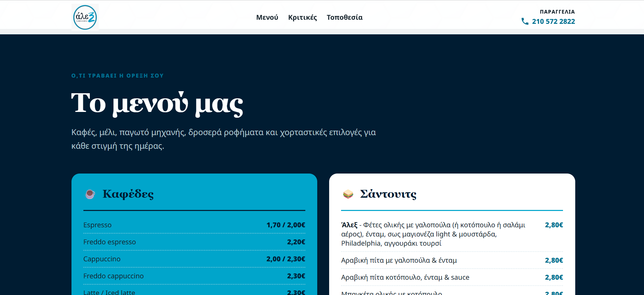Viewport: 644px width, 295px height.
Task: Click the άλεξ logo in header
Action: click(x=85, y=17)
